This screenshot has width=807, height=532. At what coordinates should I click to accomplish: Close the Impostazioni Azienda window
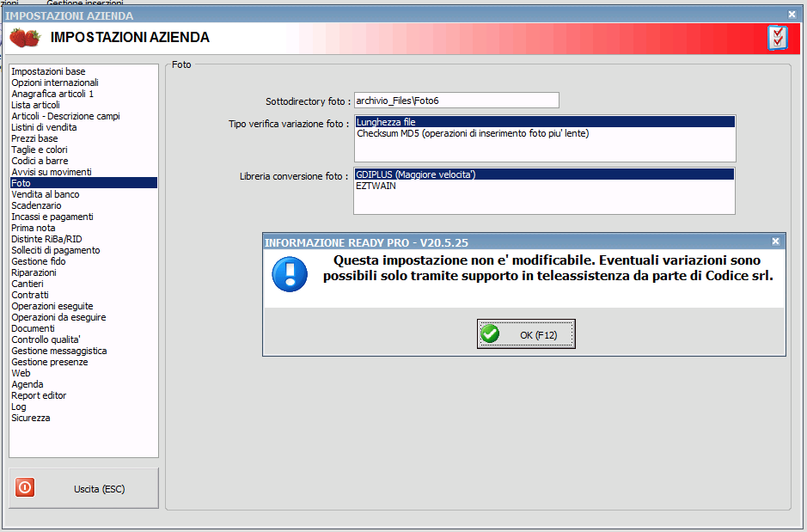(x=792, y=15)
